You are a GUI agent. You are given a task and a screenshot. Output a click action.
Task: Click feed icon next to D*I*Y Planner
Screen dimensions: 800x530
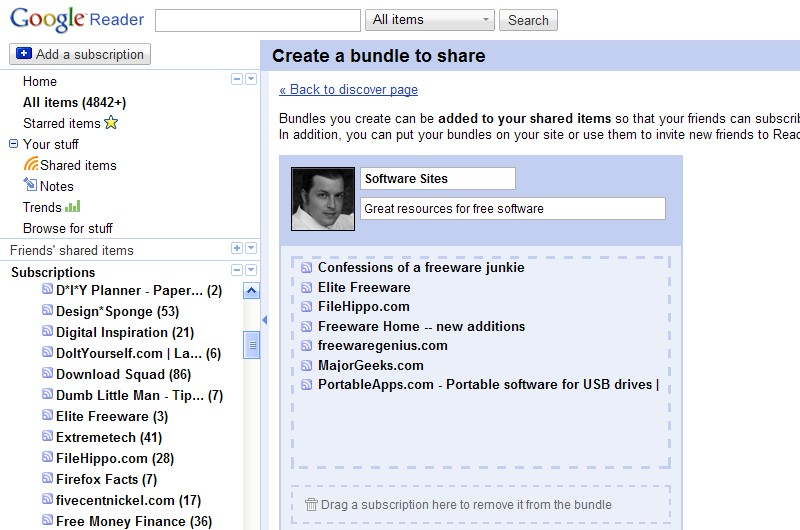coord(47,289)
